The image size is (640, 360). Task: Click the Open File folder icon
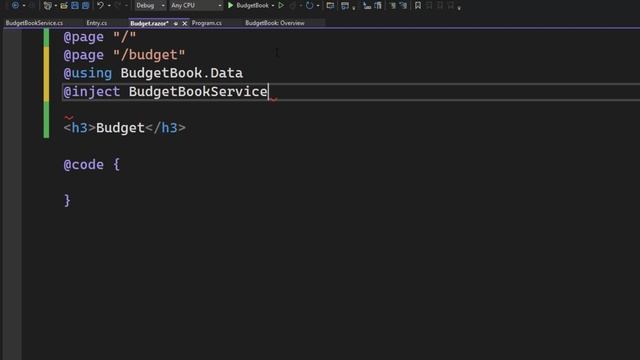pos(64,5)
